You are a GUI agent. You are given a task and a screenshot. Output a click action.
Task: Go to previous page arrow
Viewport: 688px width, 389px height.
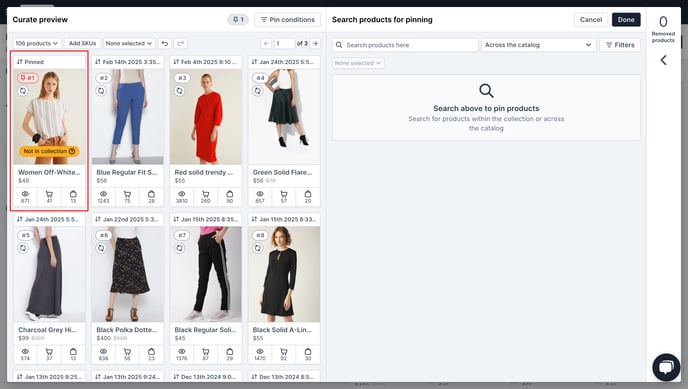(x=266, y=43)
